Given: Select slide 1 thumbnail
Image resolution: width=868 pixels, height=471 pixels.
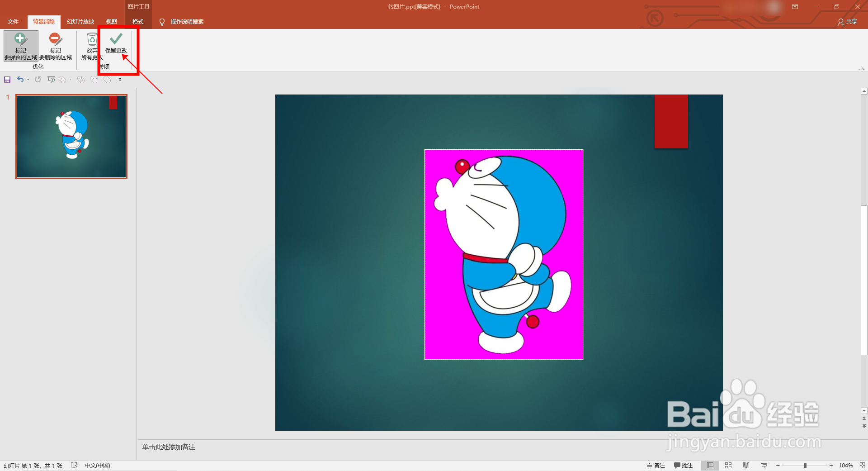Looking at the screenshot, I should click(71, 137).
